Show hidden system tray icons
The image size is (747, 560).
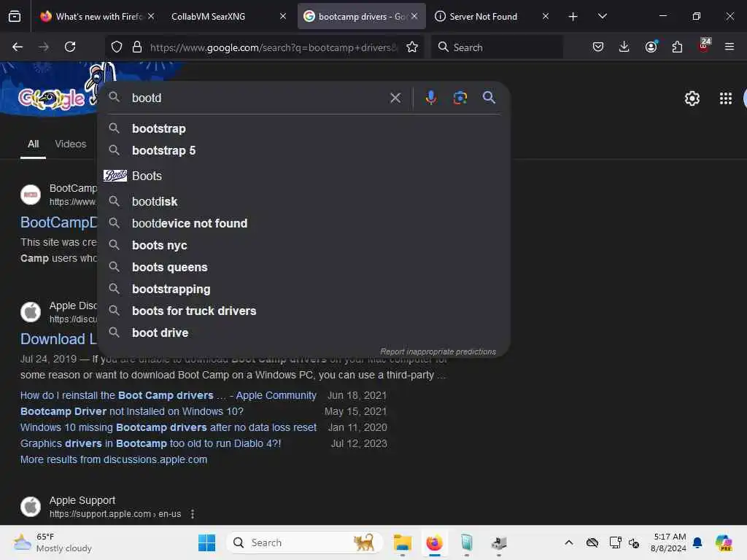[569, 542]
